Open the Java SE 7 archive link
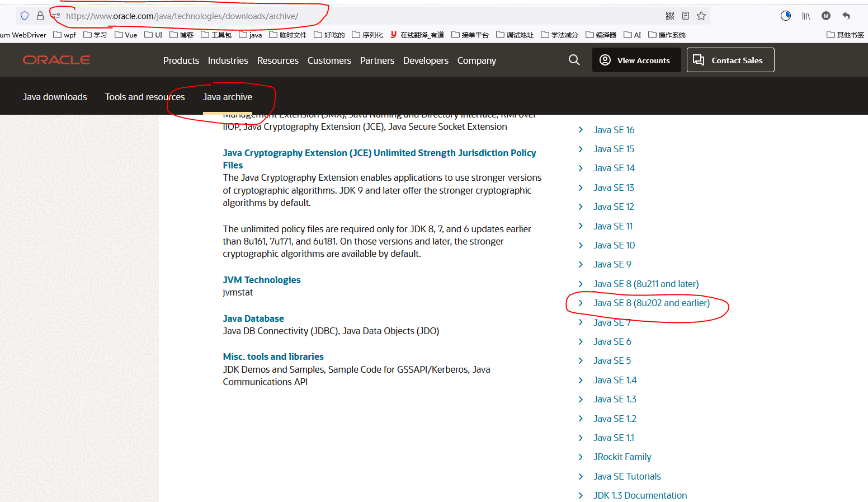This screenshot has height=502, width=868. (612, 322)
